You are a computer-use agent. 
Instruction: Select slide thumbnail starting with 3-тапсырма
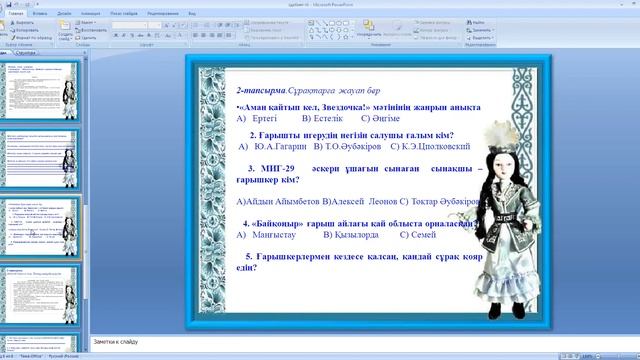point(41,295)
